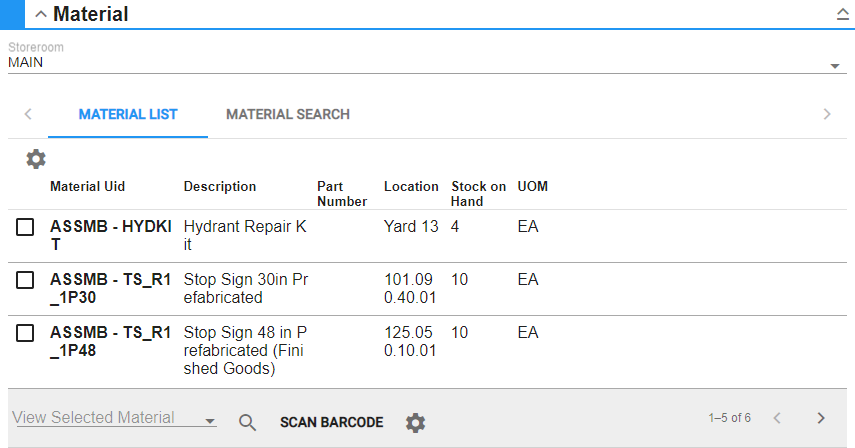Open barcode settings gear icon
This screenshot has width=855, height=448.
(415, 423)
